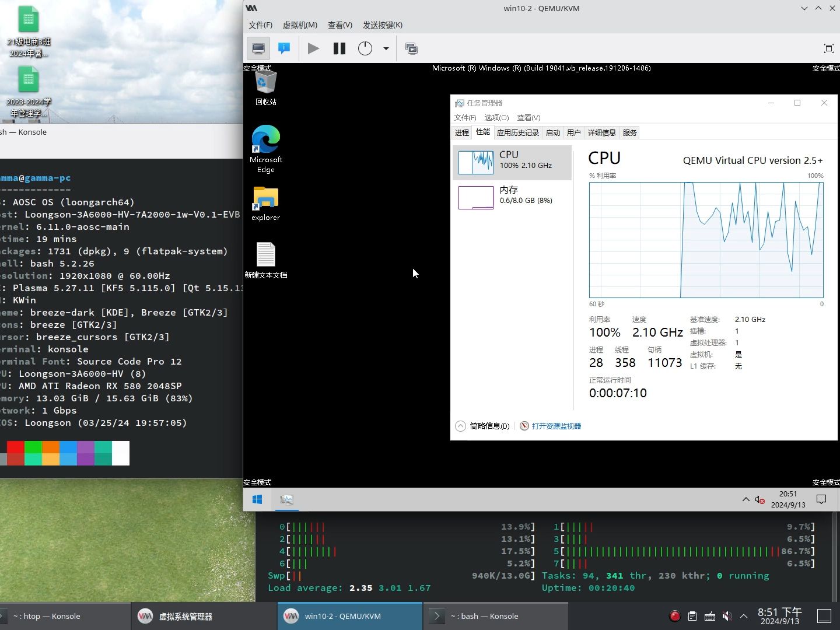Click the muted volume icon in guest tray

tap(759, 499)
